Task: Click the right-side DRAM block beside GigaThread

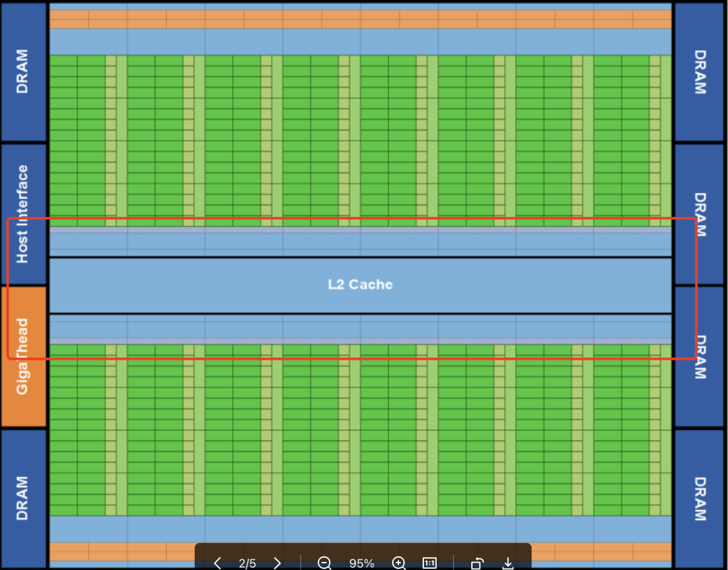Action: click(x=699, y=356)
